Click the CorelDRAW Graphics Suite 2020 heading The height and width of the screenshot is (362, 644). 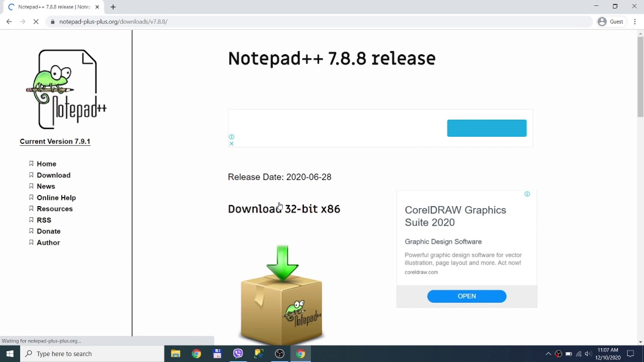coord(455,216)
